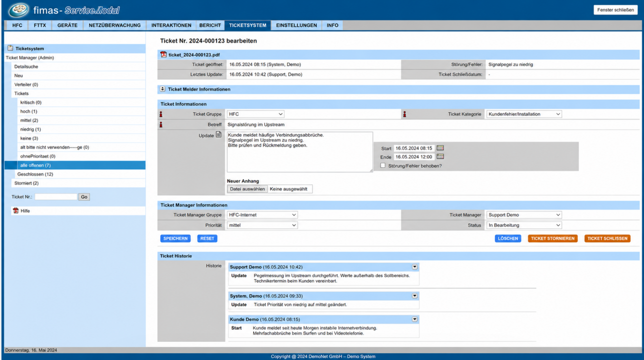Open the Ticket Gruppe dropdown
Image resolution: width=644 pixels, height=360 pixels.
255,114
